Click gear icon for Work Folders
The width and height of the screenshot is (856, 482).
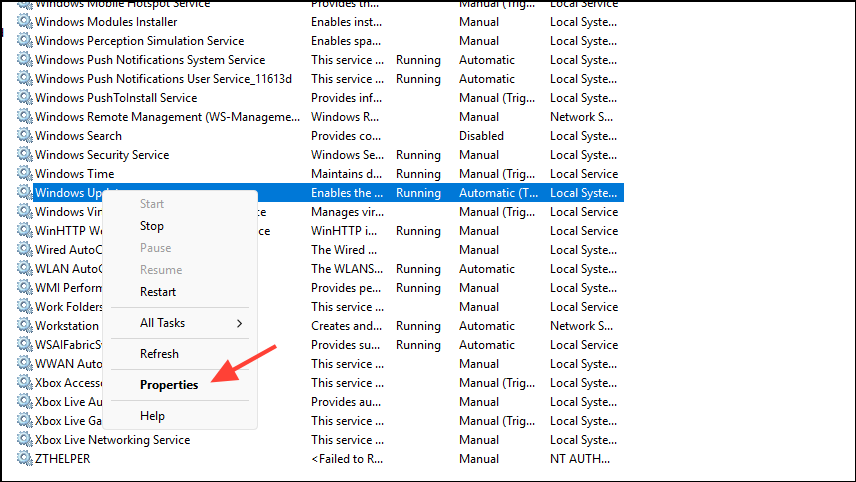25,306
